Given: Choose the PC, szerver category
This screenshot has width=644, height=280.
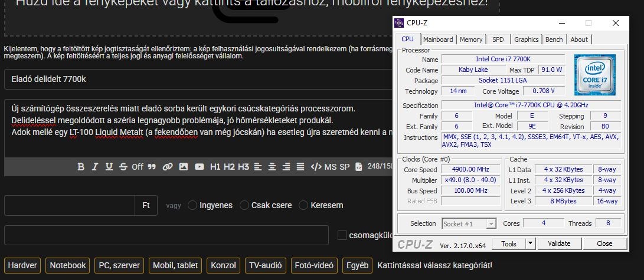Looking at the screenshot, I should (x=119, y=265).
